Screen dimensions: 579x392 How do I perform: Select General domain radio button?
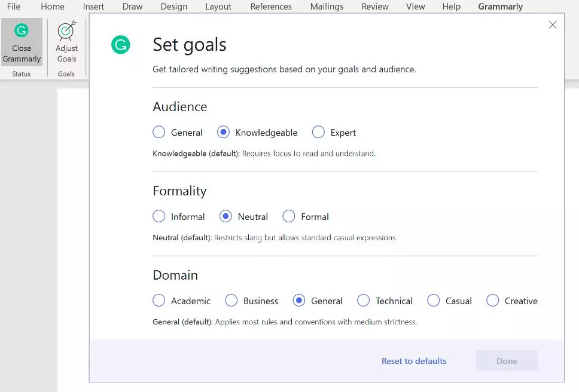click(x=298, y=301)
